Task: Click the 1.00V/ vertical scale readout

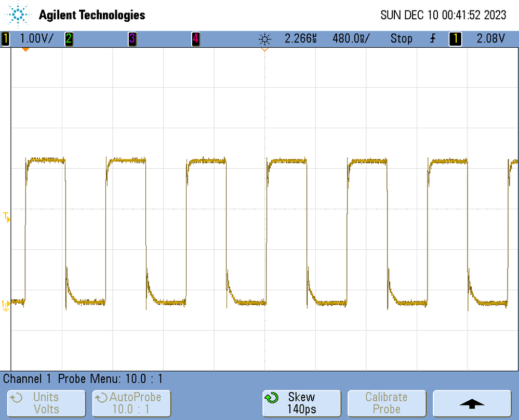Action: coord(36,39)
